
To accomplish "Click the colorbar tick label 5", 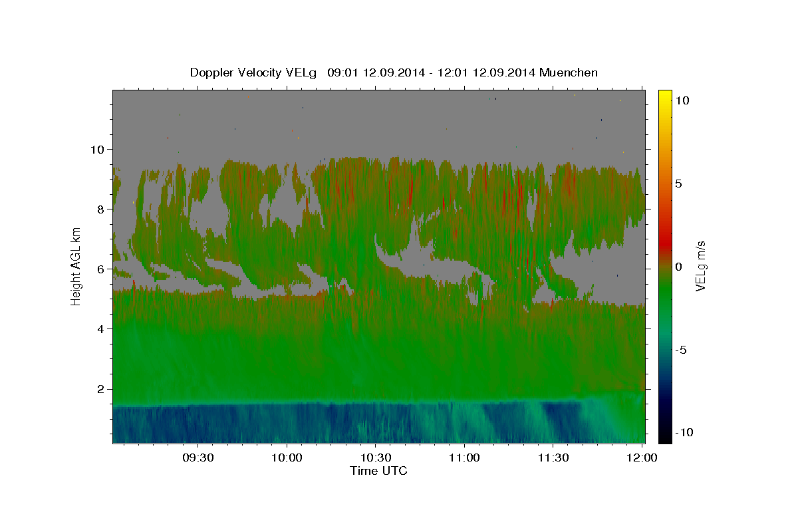I will click(x=678, y=184).
